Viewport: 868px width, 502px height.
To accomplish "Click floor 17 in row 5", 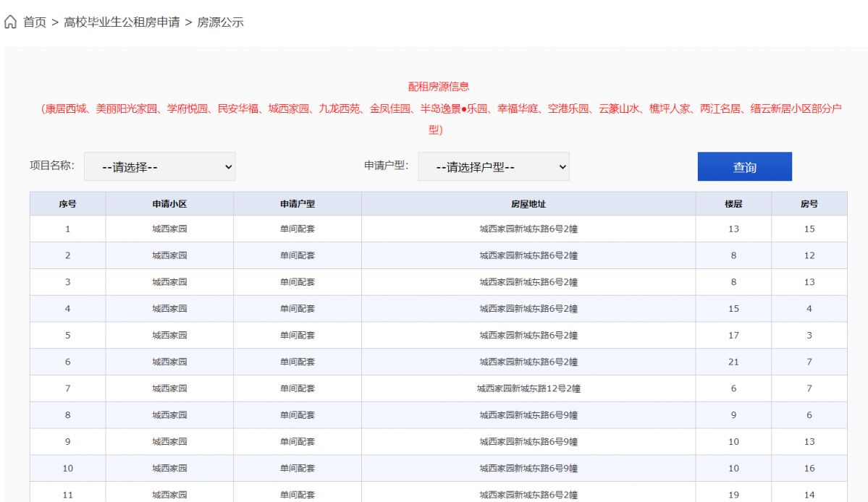I will coord(733,335).
